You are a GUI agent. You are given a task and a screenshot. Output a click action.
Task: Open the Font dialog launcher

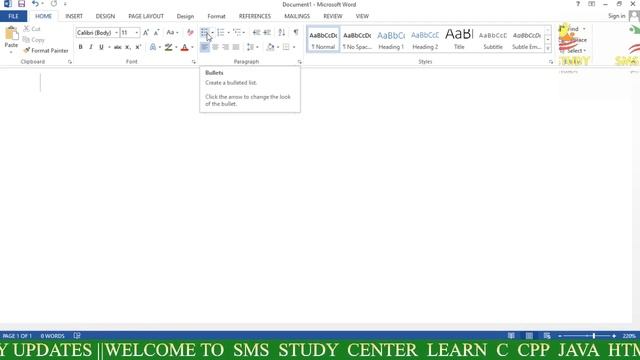[193, 62]
